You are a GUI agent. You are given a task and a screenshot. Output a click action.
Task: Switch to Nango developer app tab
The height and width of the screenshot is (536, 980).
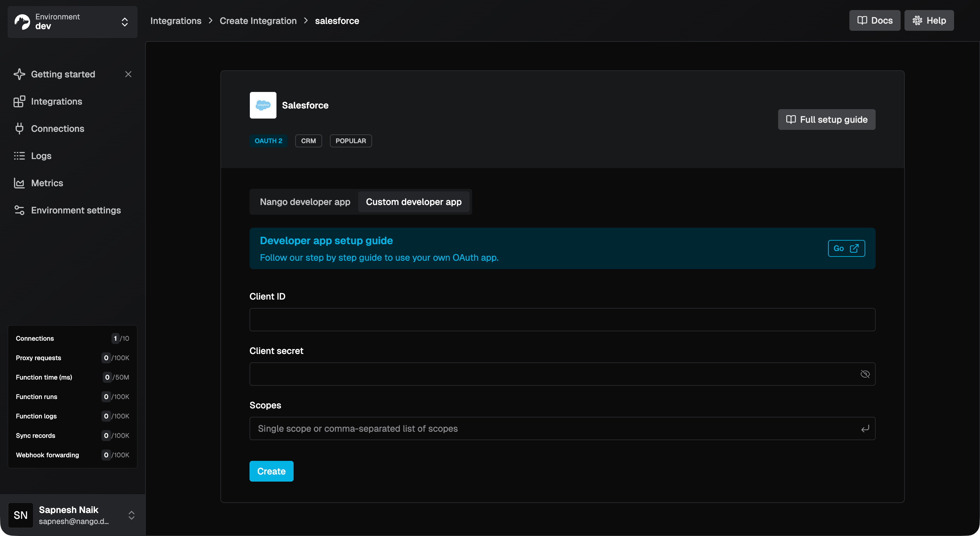point(305,202)
